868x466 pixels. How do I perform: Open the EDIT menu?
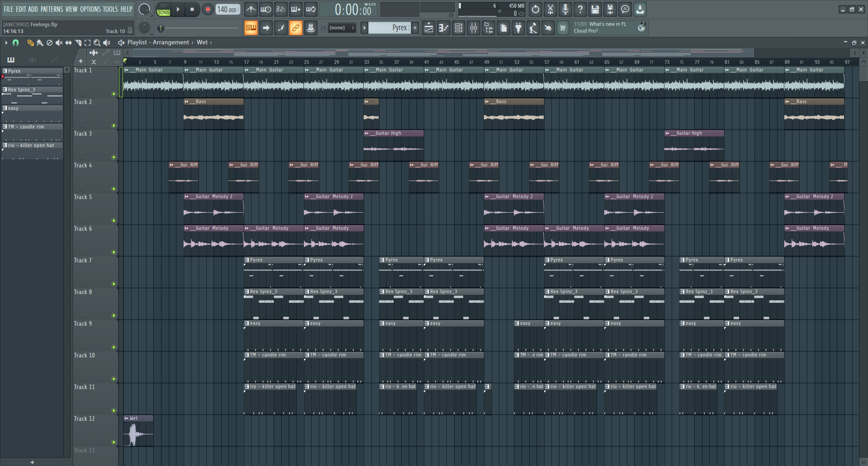(21, 9)
